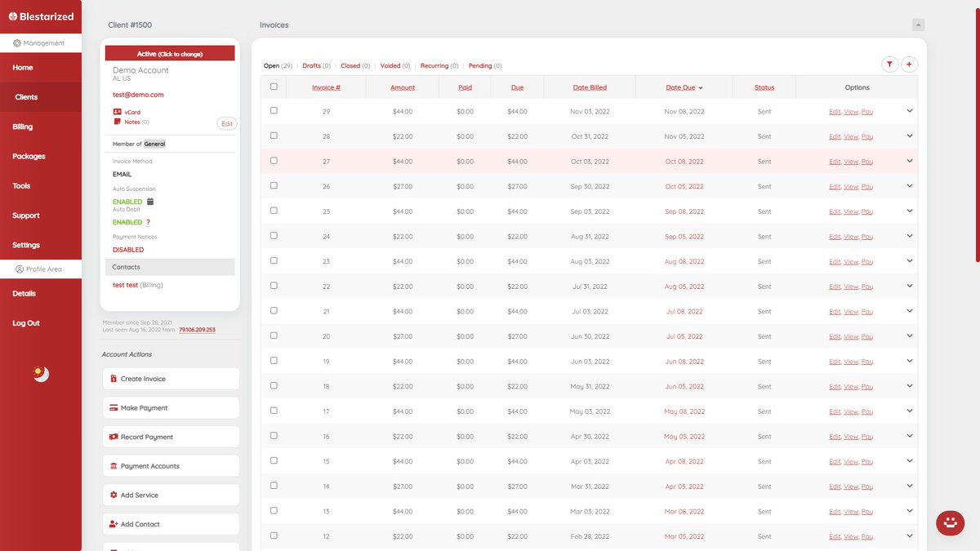Expand options chevron for invoice 29
The image size is (980, 551).
(909, 111)
